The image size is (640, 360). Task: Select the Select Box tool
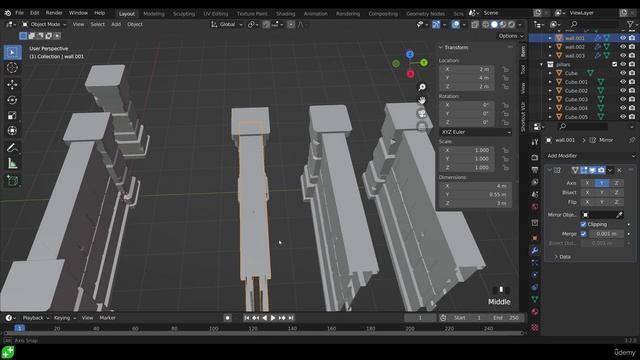coord(12,52)
